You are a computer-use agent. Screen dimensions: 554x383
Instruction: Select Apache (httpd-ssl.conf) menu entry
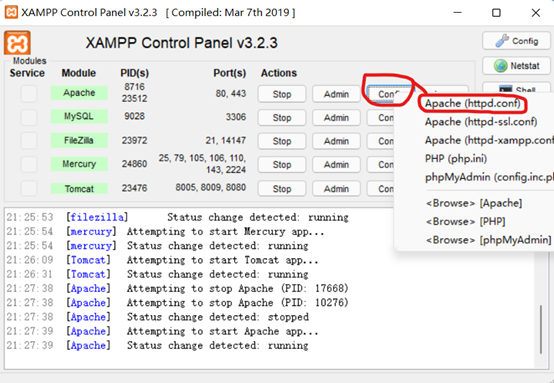[481, 122]
